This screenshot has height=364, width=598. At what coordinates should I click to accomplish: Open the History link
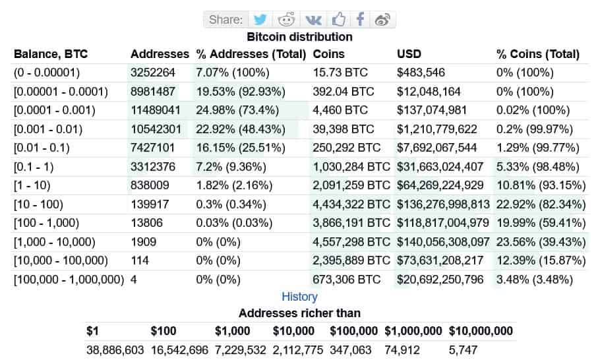[x=299, y=297]
